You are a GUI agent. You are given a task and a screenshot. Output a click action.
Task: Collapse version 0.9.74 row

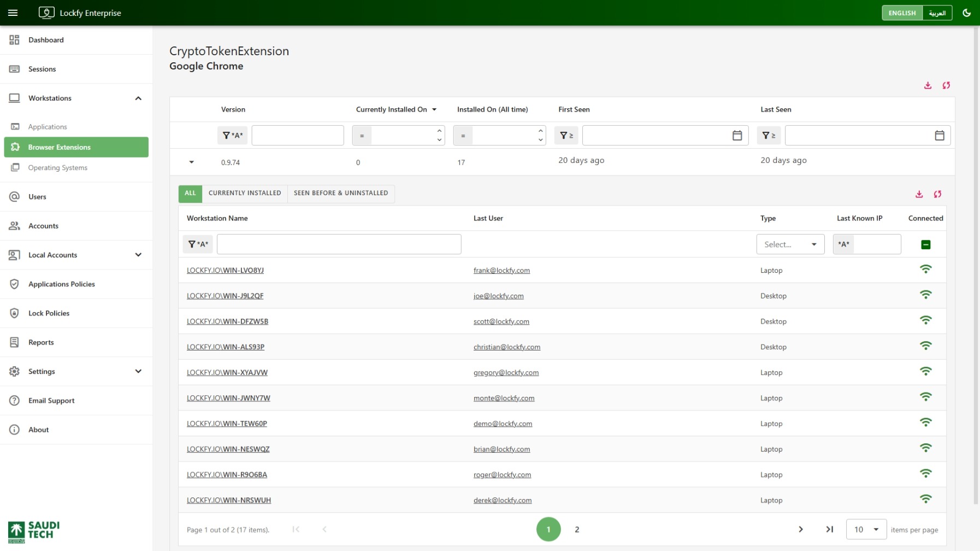(x=191, y=162)
